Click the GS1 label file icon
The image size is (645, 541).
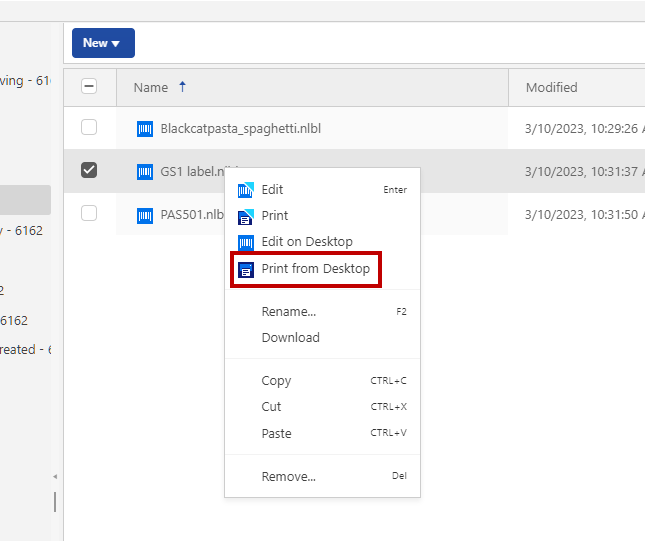tap(145, 172)
